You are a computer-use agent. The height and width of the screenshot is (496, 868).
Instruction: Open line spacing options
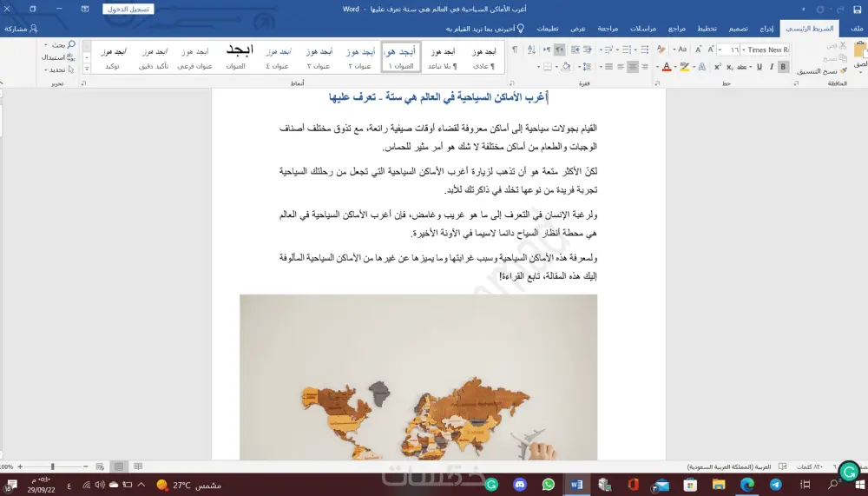[588, 67]
